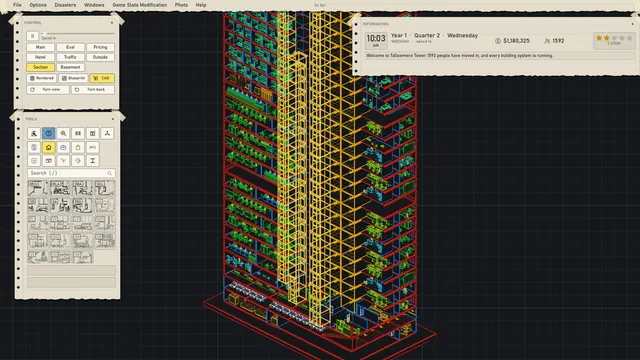Switch to the Basement view
This screenshot has height=360, width=640.
coord(70,67)
